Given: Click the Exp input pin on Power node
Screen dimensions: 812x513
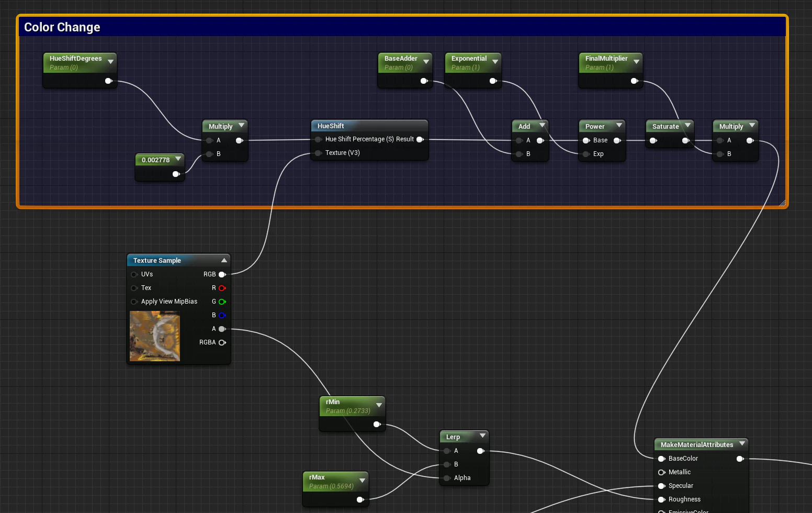Looking at the screenshot, I should click(x=586, y=154).
